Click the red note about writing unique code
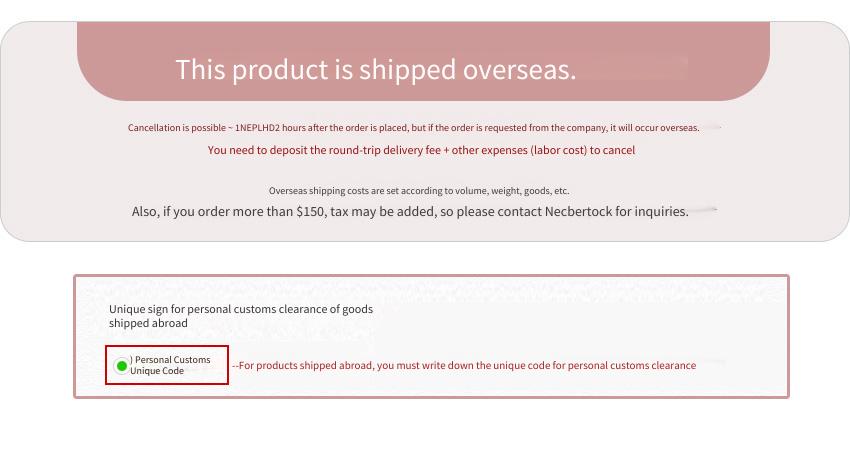 point(464,366)
